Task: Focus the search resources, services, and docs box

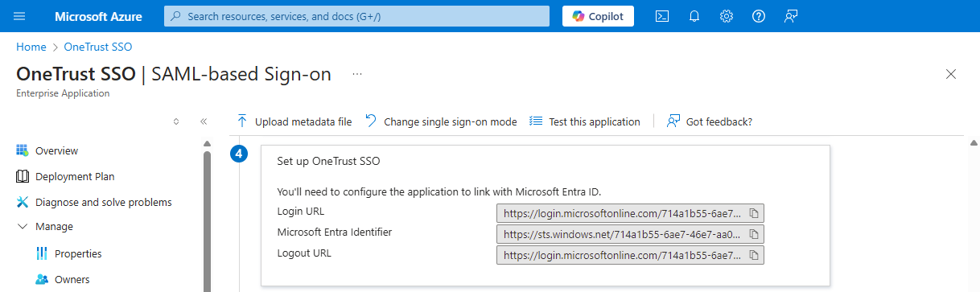Action: [356, 16]
